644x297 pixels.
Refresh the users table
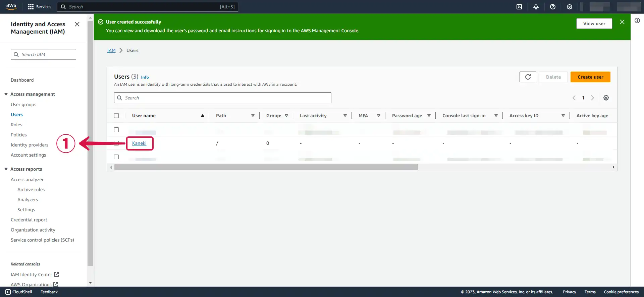click(528, 77)
